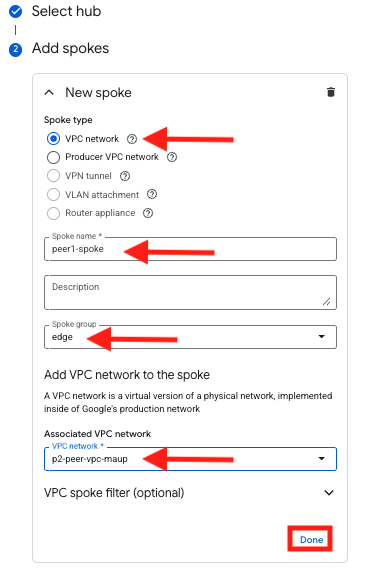Open help for VPC network spoke type
The width and height of the screenshot is (368, 572).
(x=132, y=139)
